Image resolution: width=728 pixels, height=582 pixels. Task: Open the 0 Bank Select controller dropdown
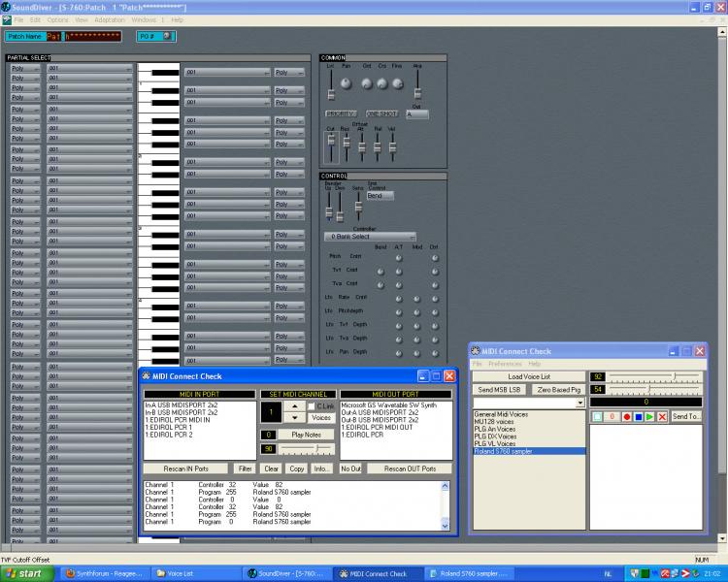370,237
